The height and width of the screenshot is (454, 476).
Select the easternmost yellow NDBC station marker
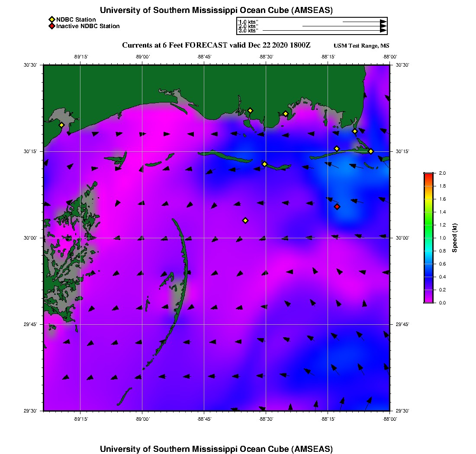click(371, 151)
